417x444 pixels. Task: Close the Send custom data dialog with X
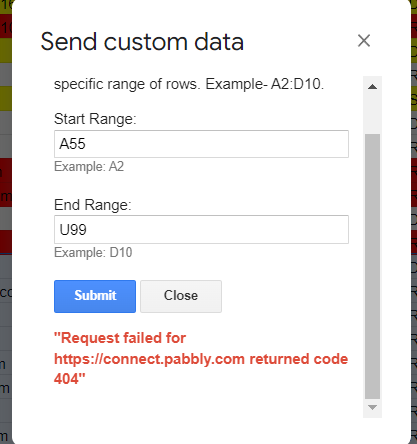(364, 41)
